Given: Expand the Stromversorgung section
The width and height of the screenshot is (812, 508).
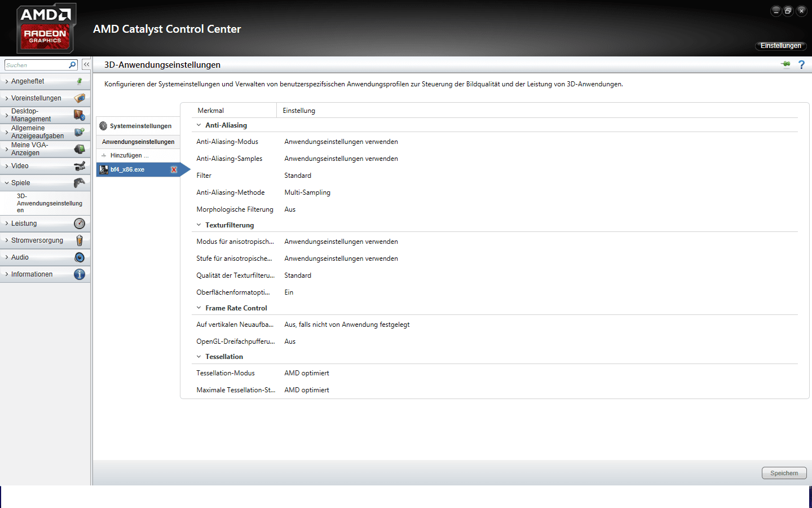Looking at the screenshot, I should 7,240.
